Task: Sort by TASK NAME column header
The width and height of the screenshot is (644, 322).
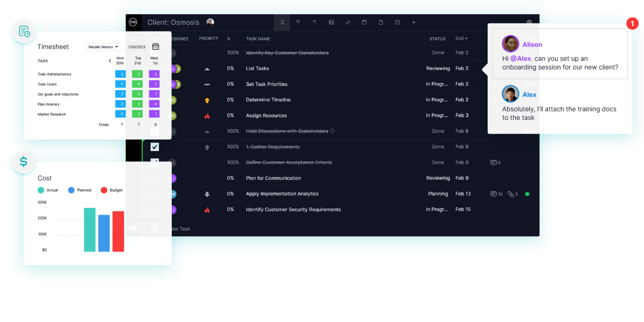Action: (x=258, y=39)
